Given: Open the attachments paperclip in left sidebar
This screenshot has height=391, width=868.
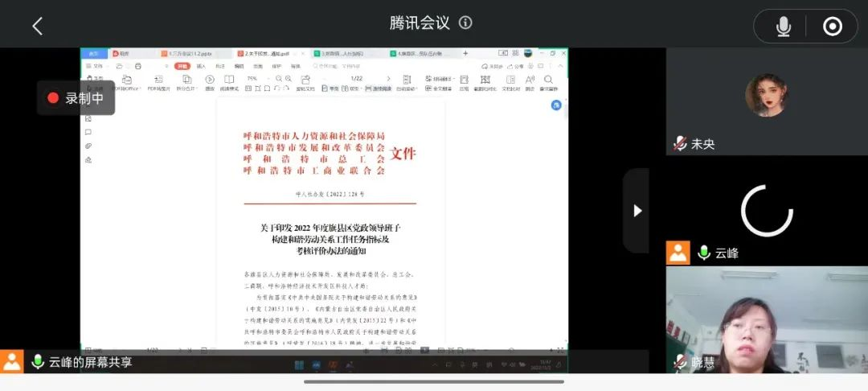Looking at the screenshot, I should [x=88, y=146].
